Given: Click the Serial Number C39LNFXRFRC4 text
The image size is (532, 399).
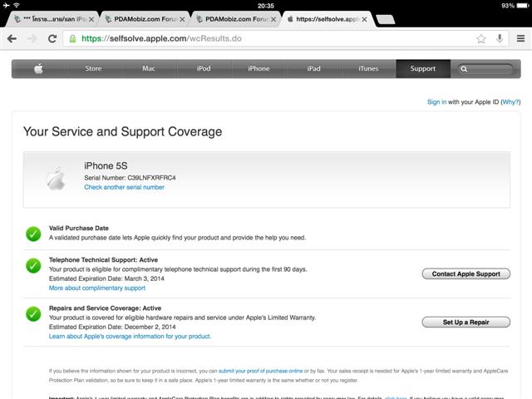Looking at the screenshot, I should click(x=130, y=178).
